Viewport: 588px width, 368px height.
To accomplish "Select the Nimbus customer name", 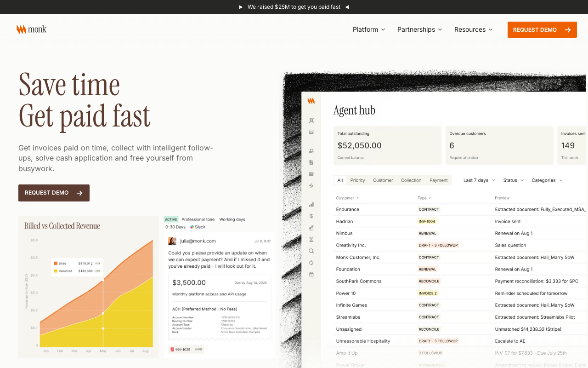I will point(344,233).
